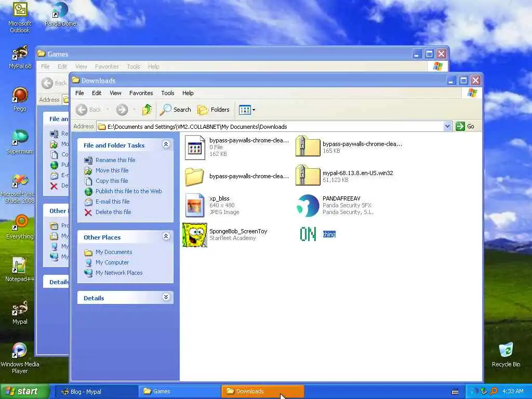Open Forward button history dropdown arrow
Image resolution: width=532 pixels, height=399 pixels.
point(135,110)
